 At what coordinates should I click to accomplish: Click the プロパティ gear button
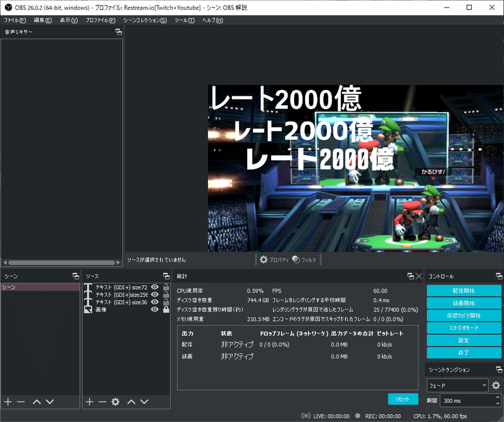pos(274,259)
